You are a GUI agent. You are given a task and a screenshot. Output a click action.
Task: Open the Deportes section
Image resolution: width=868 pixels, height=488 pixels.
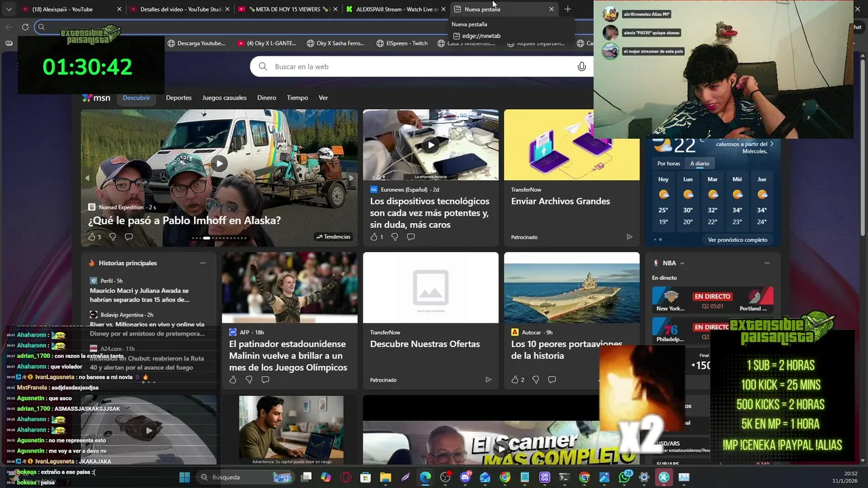(179, 98)
